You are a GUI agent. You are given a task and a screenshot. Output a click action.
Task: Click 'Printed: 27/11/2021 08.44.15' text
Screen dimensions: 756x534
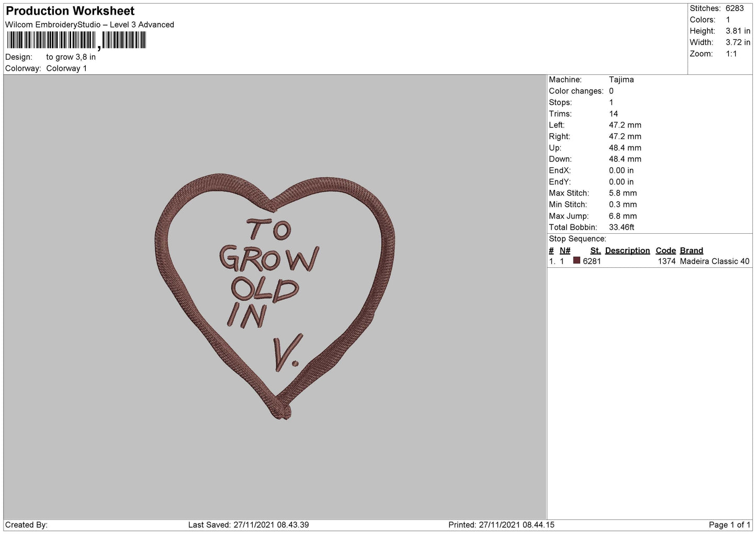[x=501, y=525]
